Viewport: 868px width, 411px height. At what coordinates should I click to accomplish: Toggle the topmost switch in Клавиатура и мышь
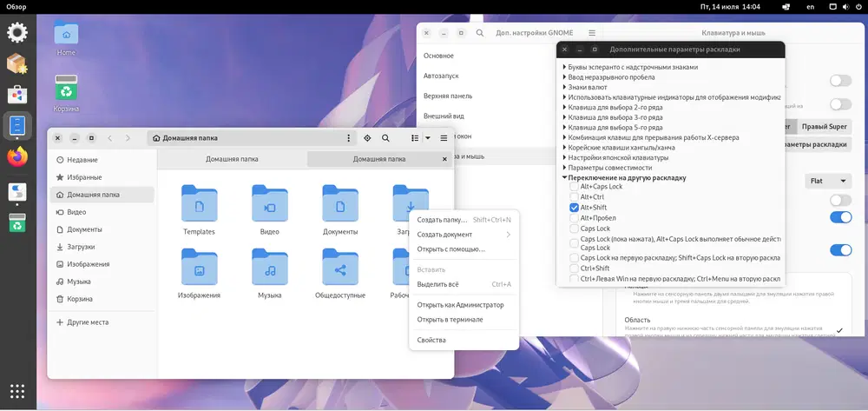click(x=840, y=81)
